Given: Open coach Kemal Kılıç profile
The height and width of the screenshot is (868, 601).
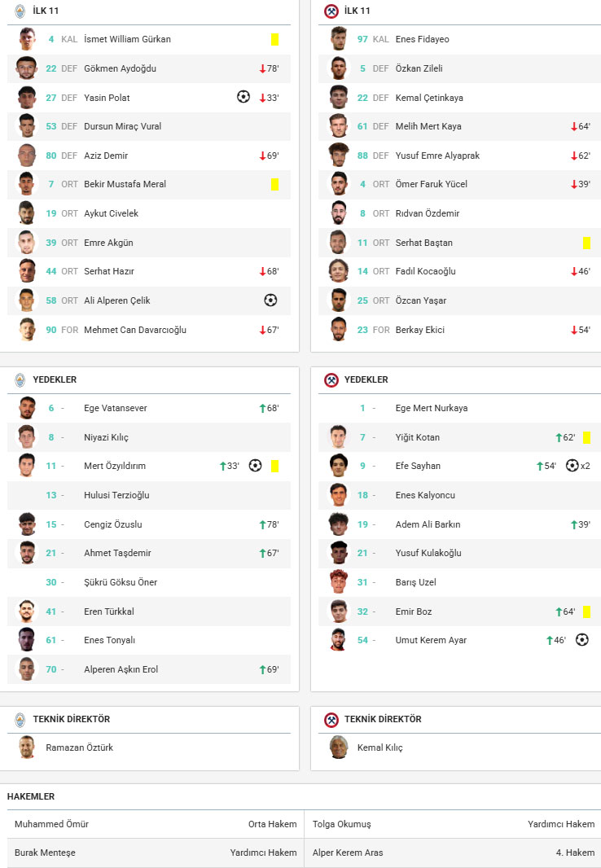Looking at the screenshot, I should pyautogui.click(x=379, y=747).
